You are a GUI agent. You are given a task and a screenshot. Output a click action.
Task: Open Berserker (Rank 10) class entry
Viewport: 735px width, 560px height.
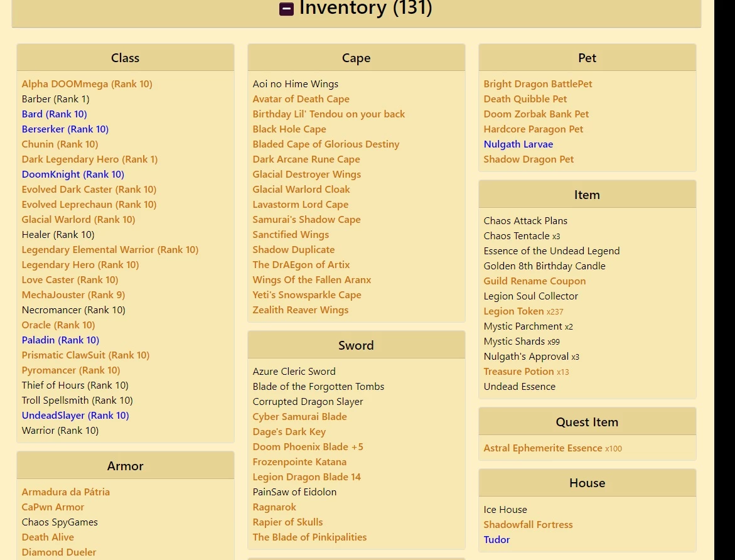65,129
